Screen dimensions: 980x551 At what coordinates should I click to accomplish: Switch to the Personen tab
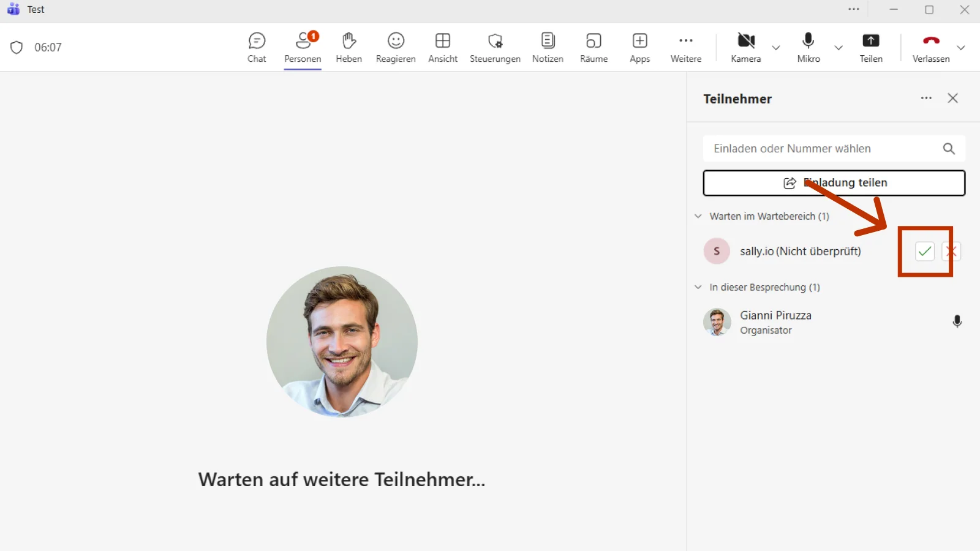pos(303,48)
